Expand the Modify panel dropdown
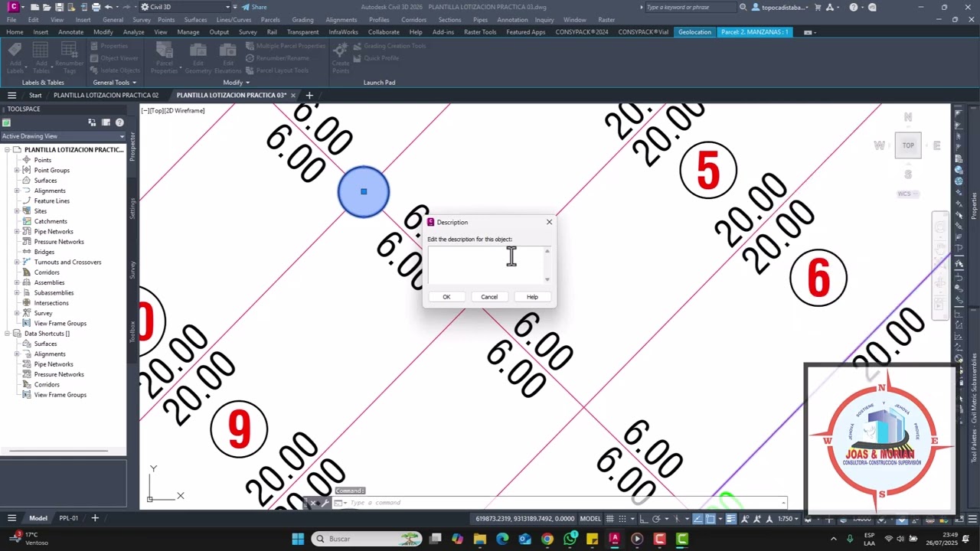Screen dimensions: 980x551 236,83
